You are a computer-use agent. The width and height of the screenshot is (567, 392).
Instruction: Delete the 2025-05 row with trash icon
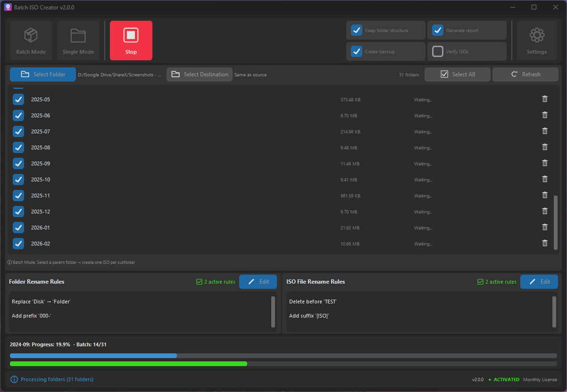coord(545,99)
